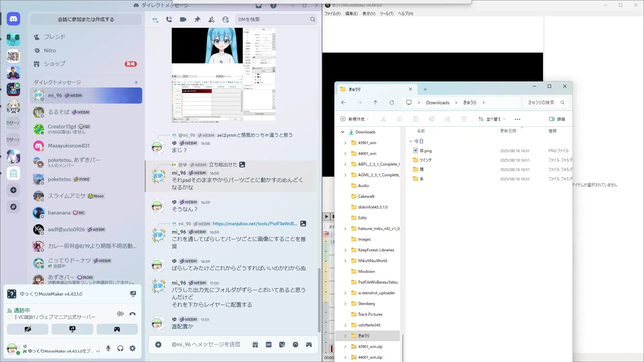Toggle the camera in voice panel
644x362 pixels.
point(28,329)
